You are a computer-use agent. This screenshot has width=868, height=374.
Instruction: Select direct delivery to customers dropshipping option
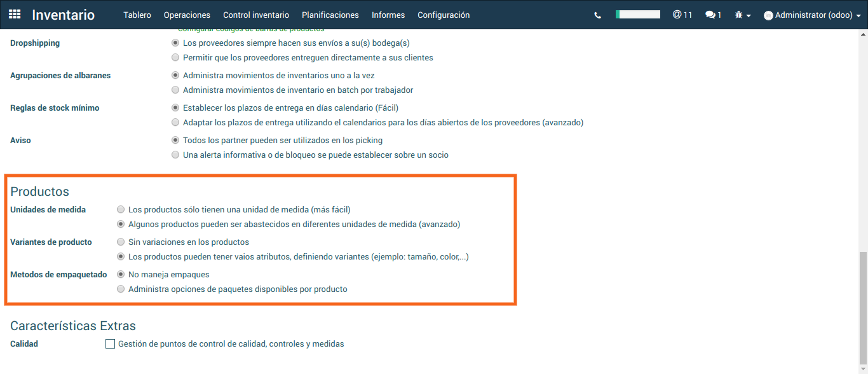[x=175, y=58]
